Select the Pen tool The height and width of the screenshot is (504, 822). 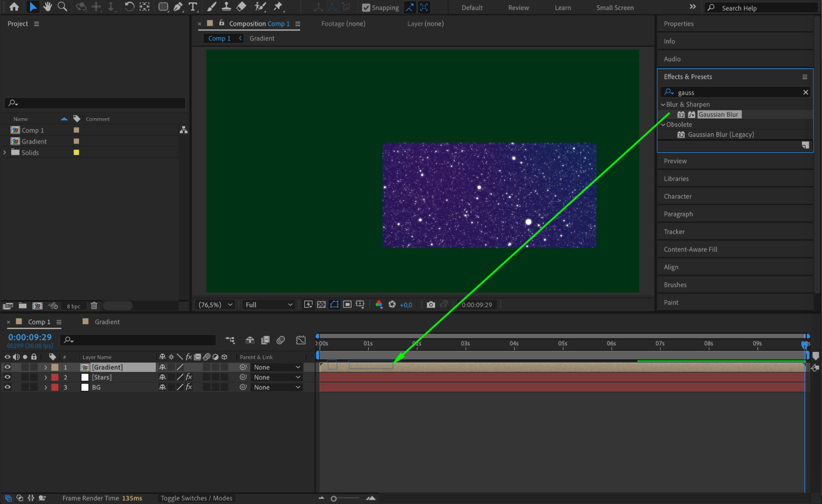[178, 7]
